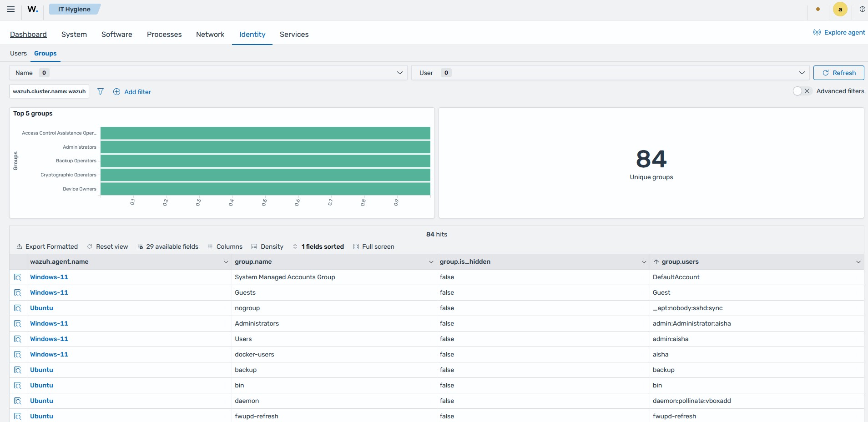The width and height of the screenshot is (868, 422).
Task: Open the help icon in top bar
Action: pos(862,9)
